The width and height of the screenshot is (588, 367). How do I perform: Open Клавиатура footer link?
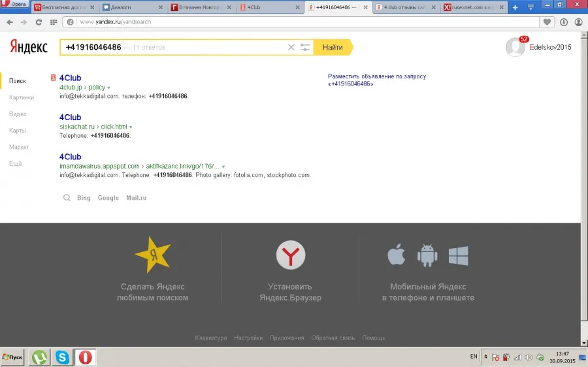tap(211, 338)
